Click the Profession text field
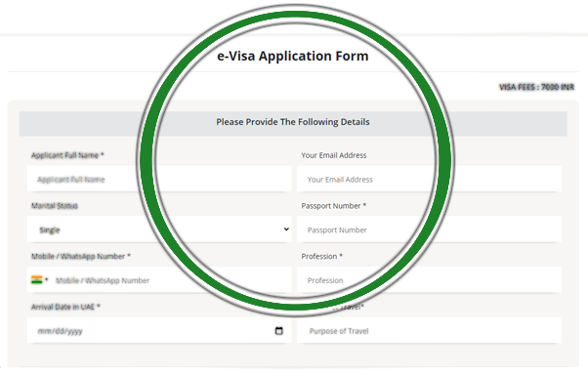Screen dimensions: 588x375 click(429, 280)
